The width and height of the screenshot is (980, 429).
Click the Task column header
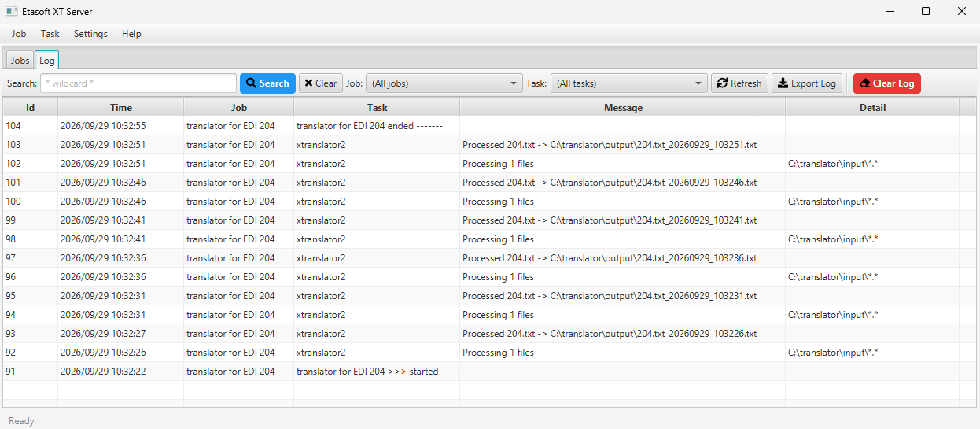click(377, 107)
